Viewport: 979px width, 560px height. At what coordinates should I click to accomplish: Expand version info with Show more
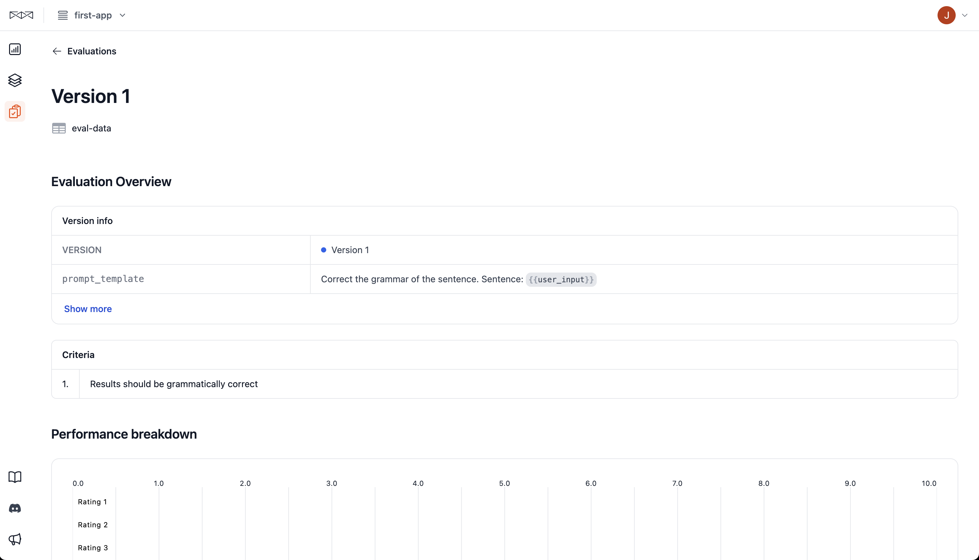point(88,309)
